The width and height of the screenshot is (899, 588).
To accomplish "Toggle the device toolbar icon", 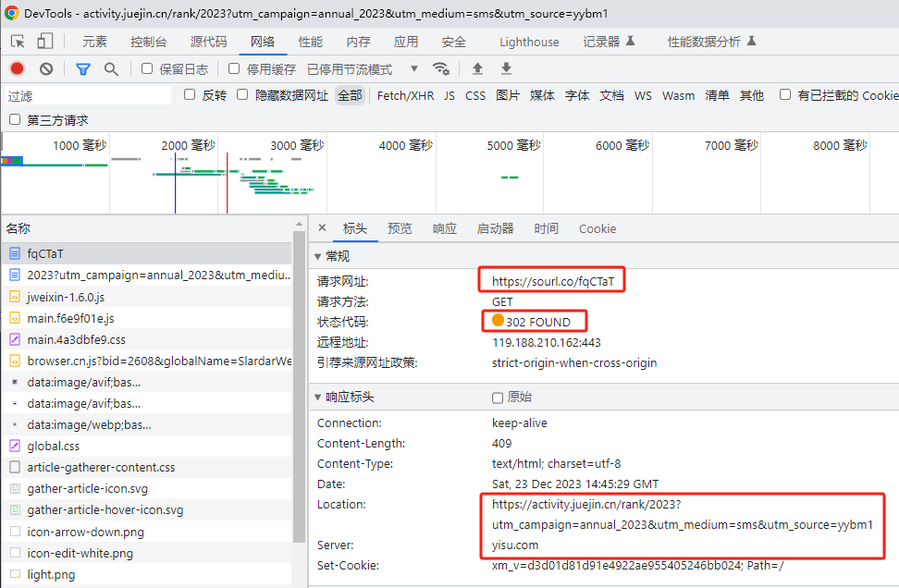I will pyautogui.click(x=44, y=42).
